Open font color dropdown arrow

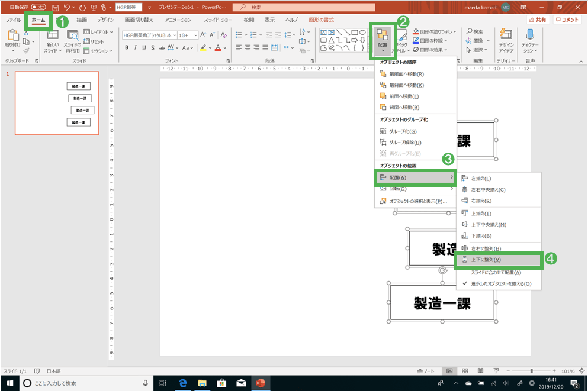[224, 48]
